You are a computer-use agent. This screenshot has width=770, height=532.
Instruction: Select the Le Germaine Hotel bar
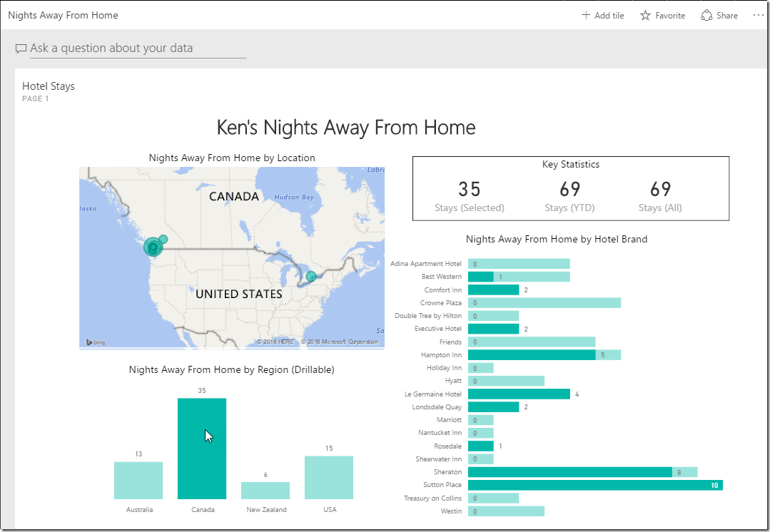519,394
